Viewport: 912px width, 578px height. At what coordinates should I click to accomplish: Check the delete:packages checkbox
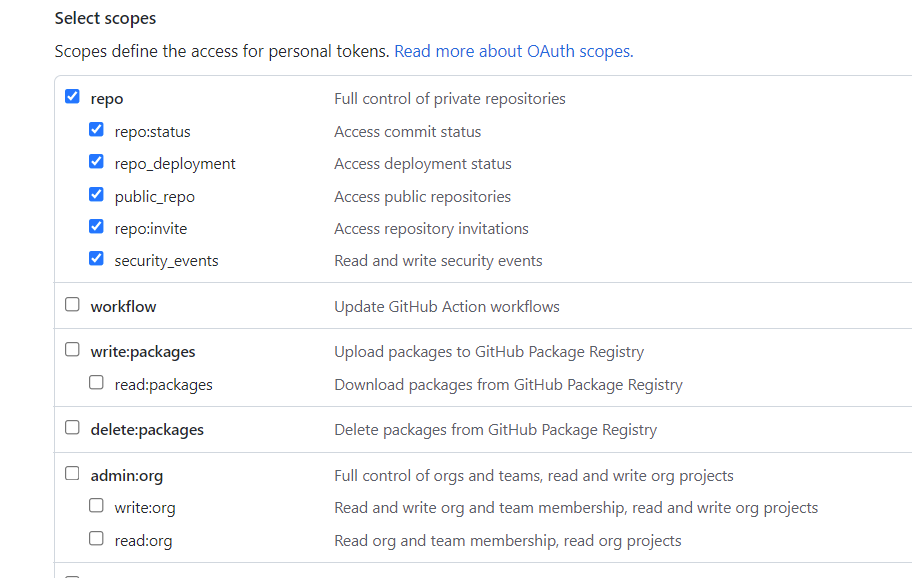pos(72,427)
